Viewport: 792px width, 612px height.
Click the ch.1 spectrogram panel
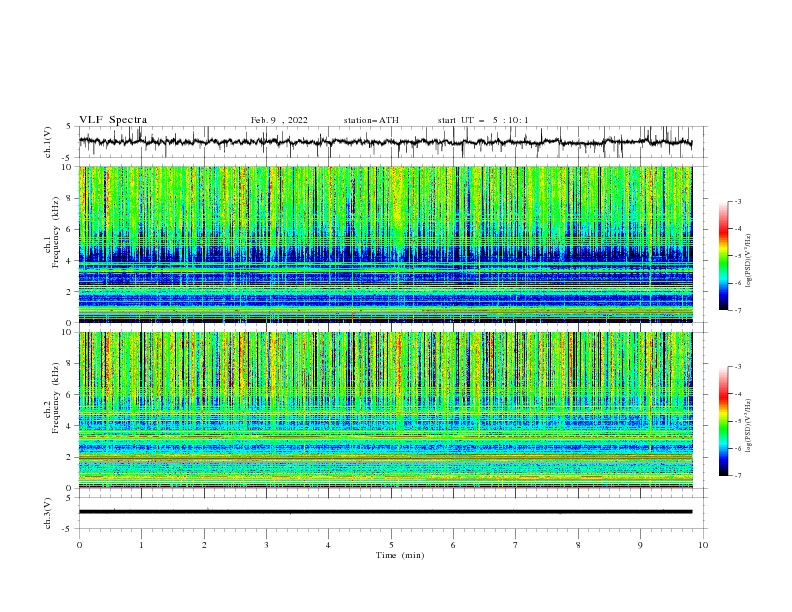click(385, 244)
